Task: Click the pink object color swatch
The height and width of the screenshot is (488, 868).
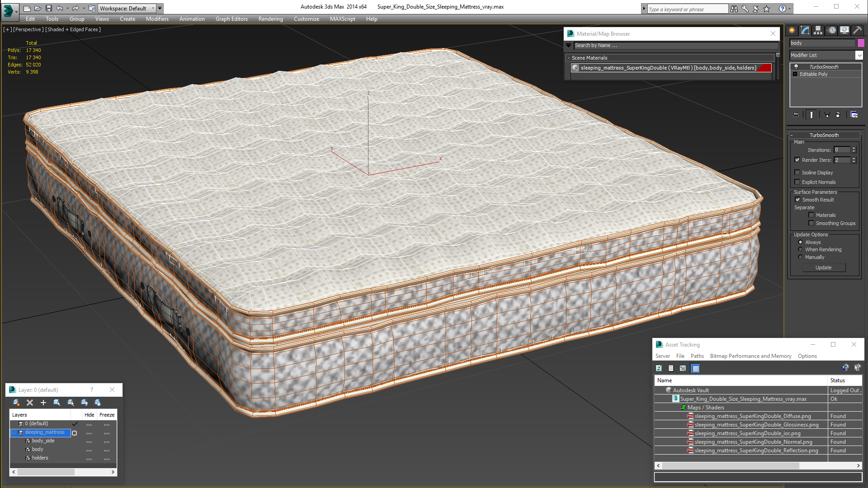Action: [861, 43]
